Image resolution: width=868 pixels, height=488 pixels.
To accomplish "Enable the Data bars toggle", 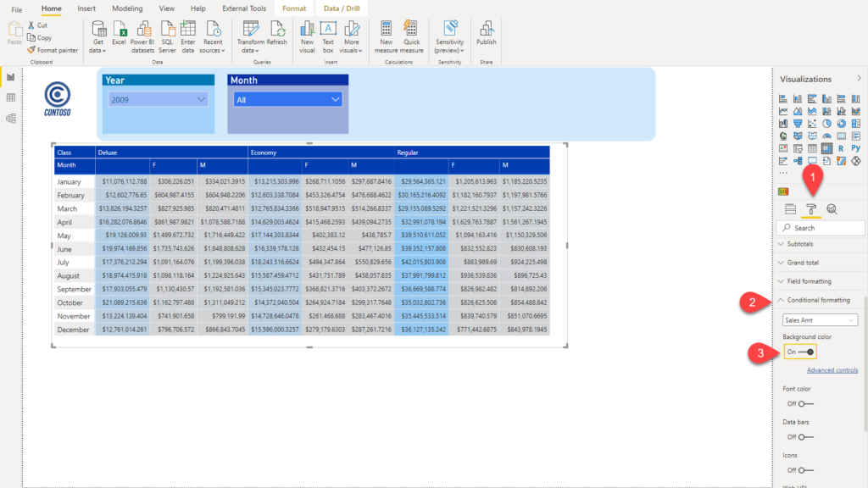I will click(x=800, y=437).
